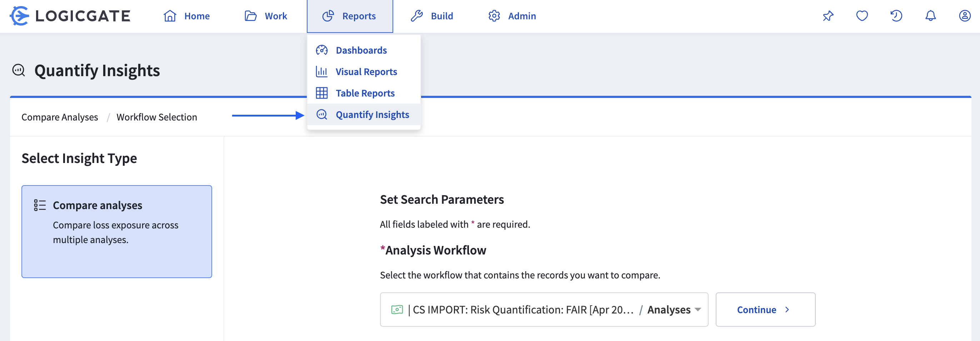This screenshot has height=341, width=980.
Task: Go to the Compare Analyses breadcrumb
Action: (x=60, y=117)
